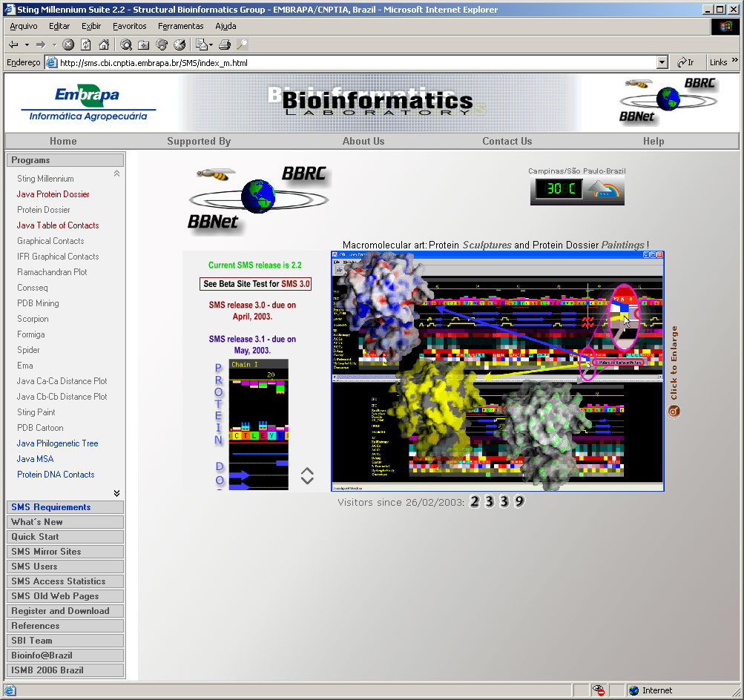Click See Beta Site Test for SMS 3.0

255,283
